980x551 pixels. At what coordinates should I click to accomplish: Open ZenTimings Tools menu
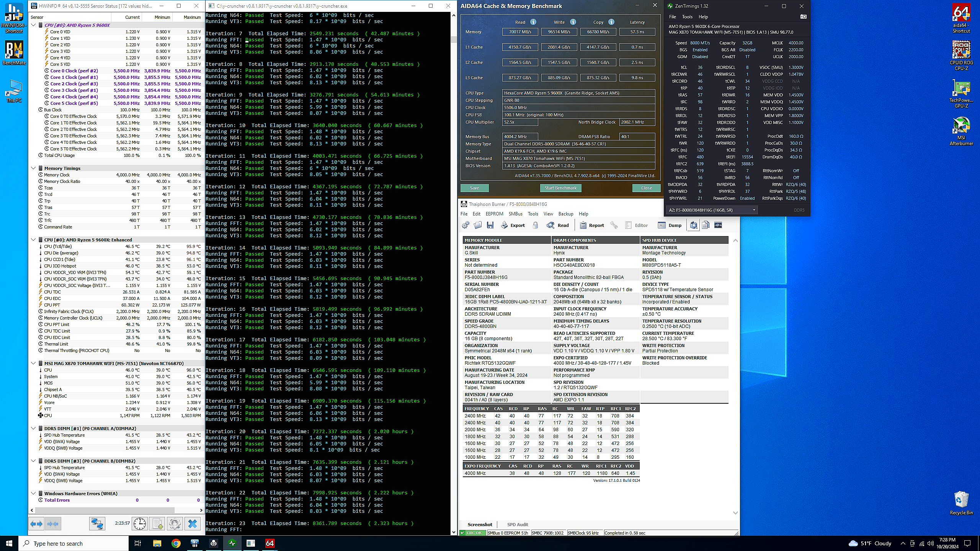click(687, 17)
